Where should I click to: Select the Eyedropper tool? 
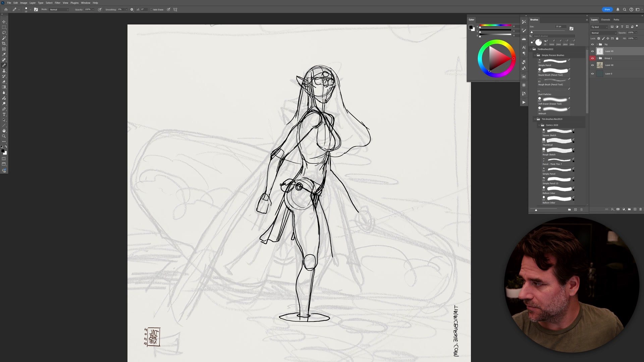[4, 54]
